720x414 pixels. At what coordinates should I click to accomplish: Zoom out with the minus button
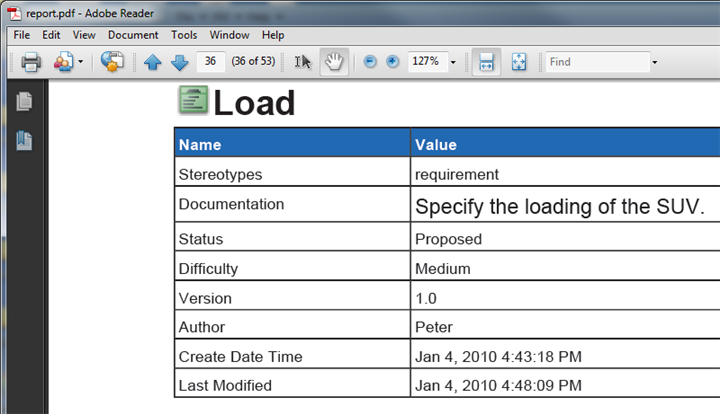click(370, 62)
